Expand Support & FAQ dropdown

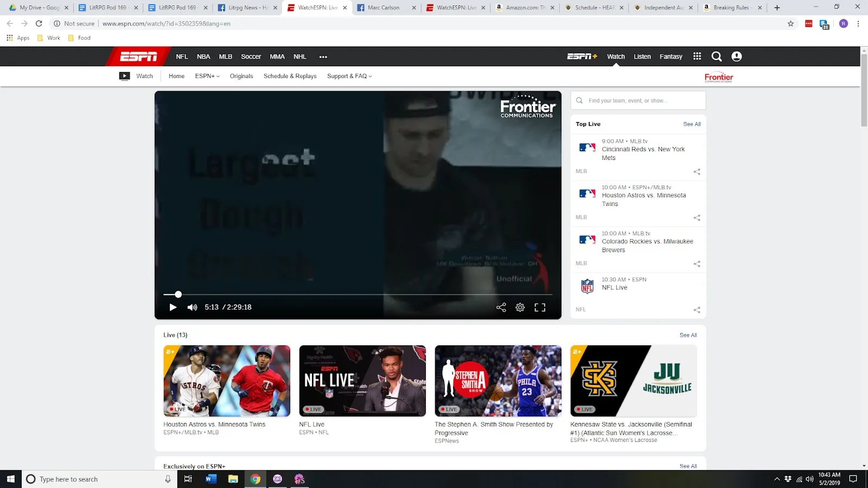[x=349, y=76]
